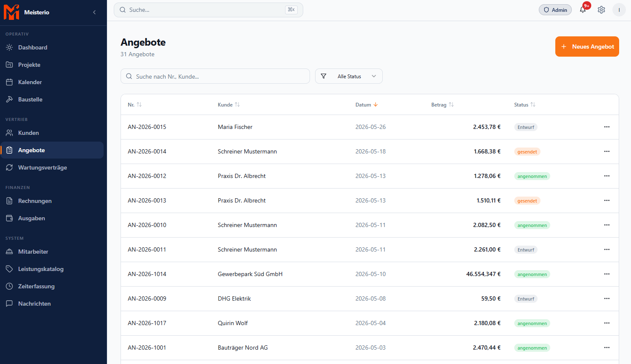Screen dimensions: 631x364
Task: Open actions menu for AN-2026-0015
Action: click(x=607, y=127)
